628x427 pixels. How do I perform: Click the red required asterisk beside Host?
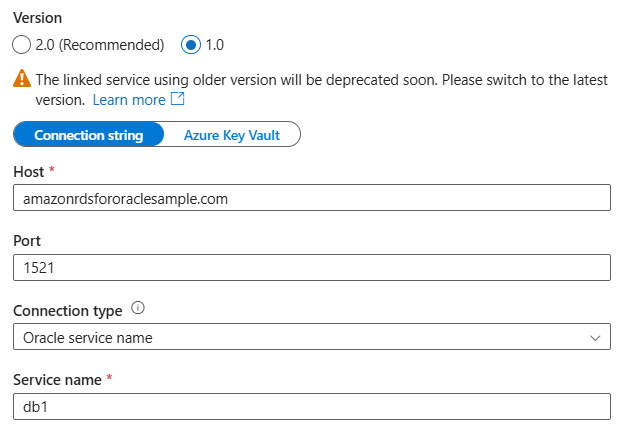coord(51,171)
